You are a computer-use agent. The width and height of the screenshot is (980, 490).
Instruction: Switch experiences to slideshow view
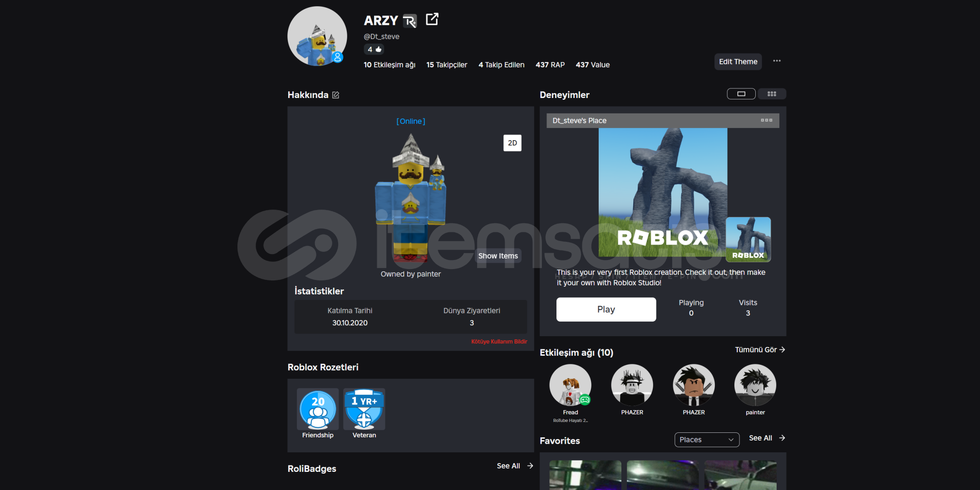[x=741, y=94]
